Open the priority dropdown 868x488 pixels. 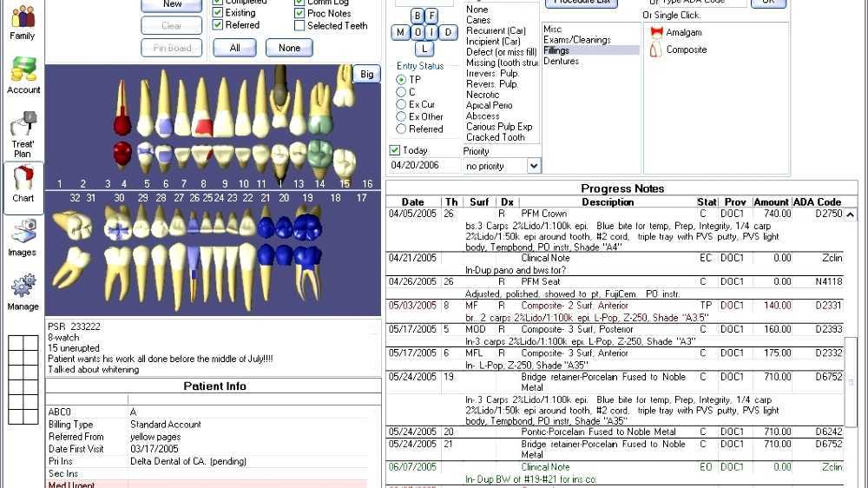(x=533, y=166)
